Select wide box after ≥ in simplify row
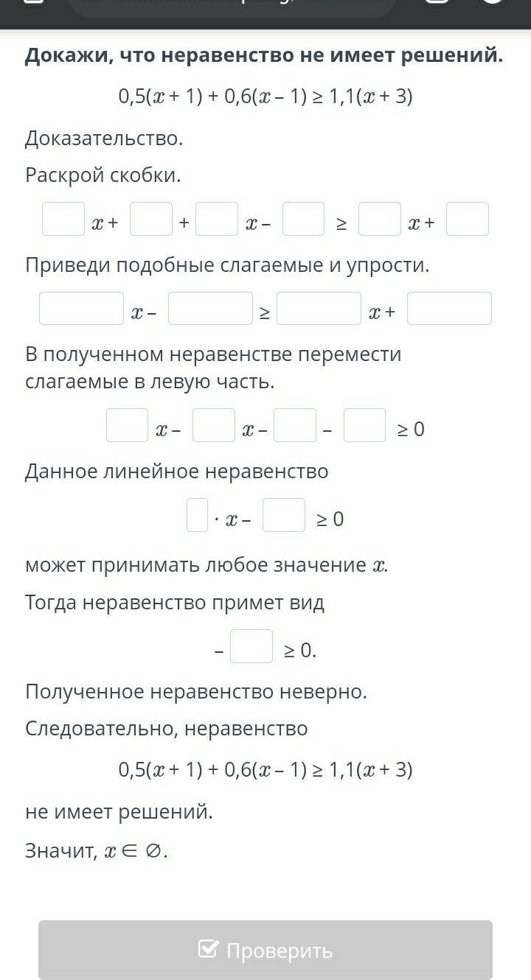 point(319,308)
